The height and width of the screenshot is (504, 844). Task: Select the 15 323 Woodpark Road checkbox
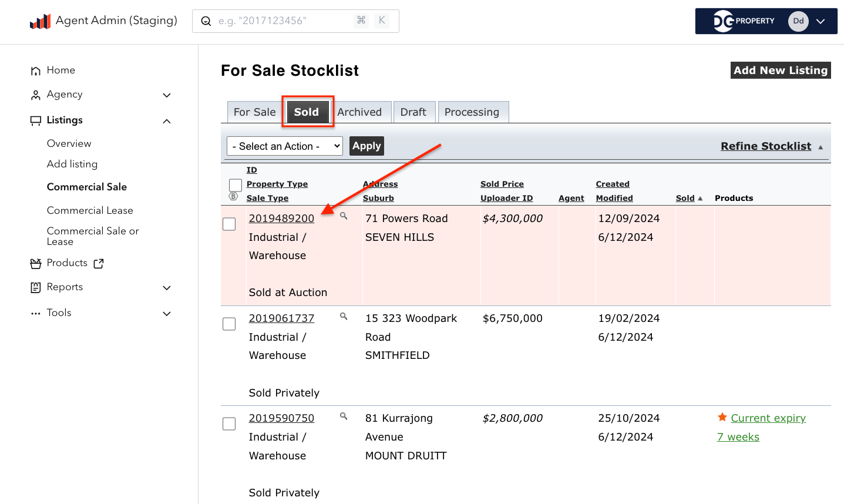[x=229, y=324]
